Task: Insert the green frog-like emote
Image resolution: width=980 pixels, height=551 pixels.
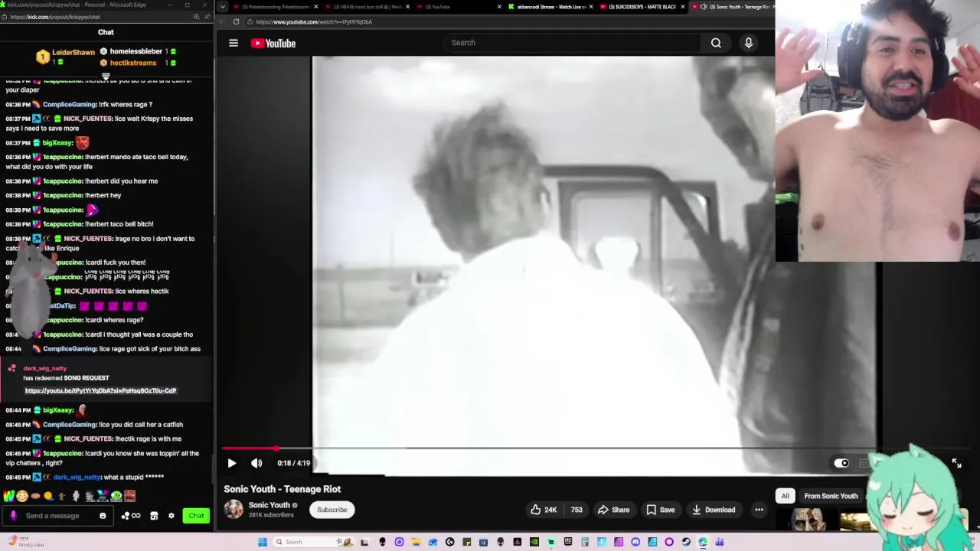Action: 116,497
